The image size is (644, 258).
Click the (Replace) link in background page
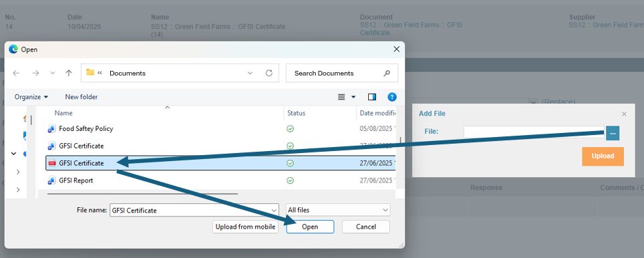558,102
